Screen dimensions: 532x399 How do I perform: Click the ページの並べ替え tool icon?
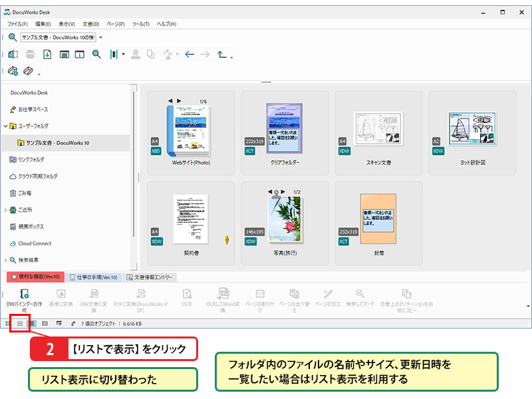(294, 301)
